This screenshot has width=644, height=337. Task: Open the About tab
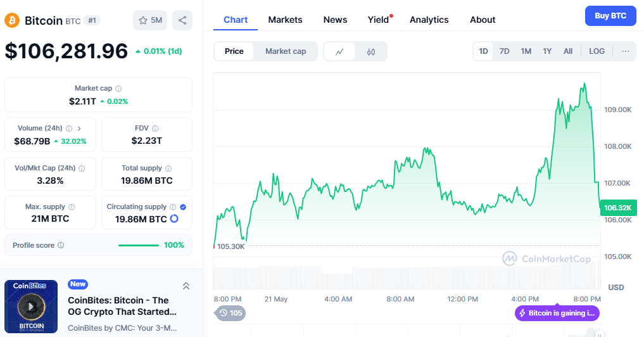coord(483,20)
